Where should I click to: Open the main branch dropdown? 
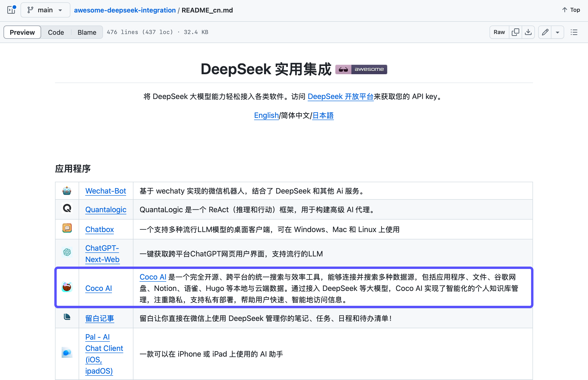[x=45, y=10]
